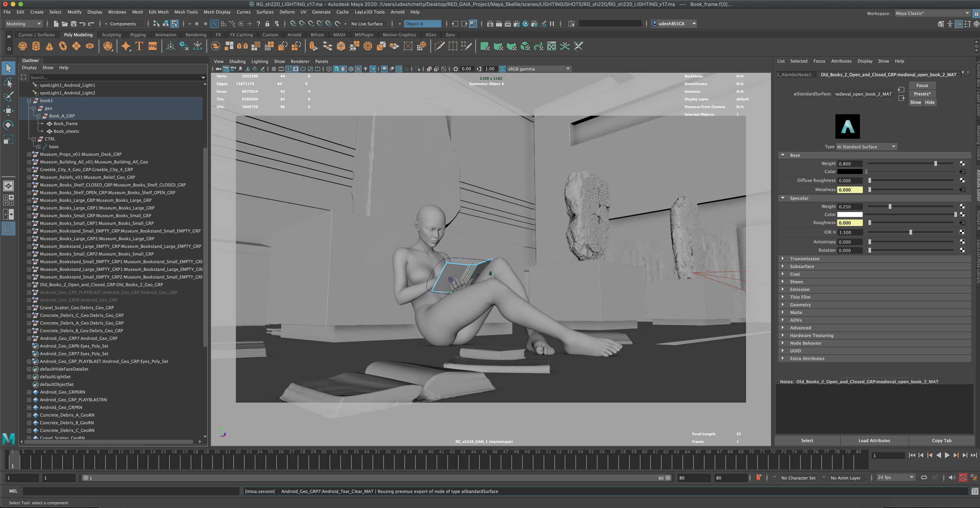Click the save scene icon
The width and height of the screenshot is (980, 508).
[73, 24]
